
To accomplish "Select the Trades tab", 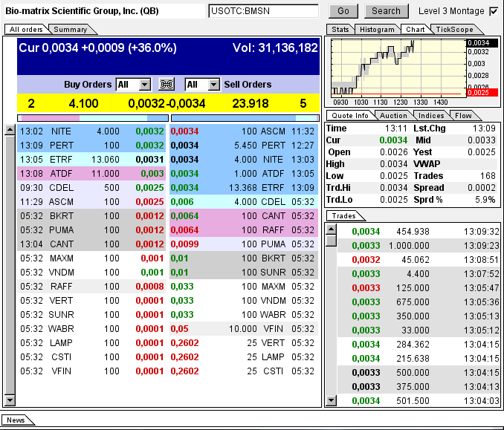I will [x=344, y=216].
